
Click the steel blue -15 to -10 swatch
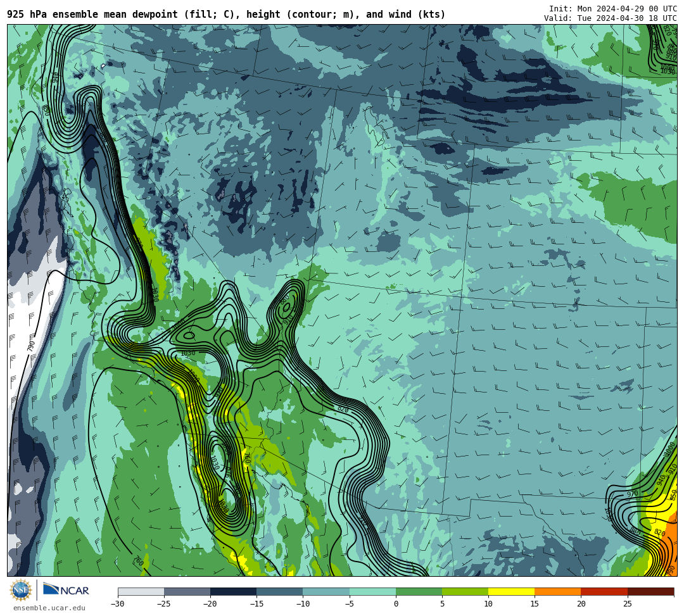280,591
